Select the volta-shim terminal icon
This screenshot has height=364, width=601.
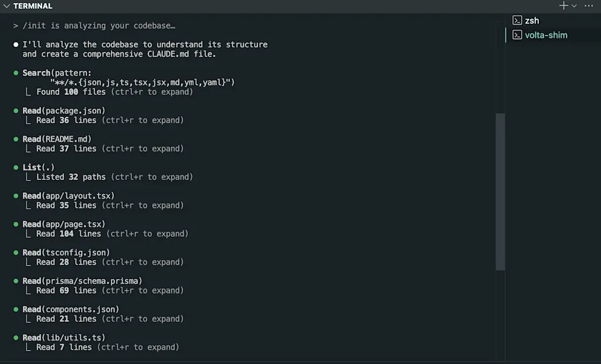pyautogui.click(x=517, y=35)
